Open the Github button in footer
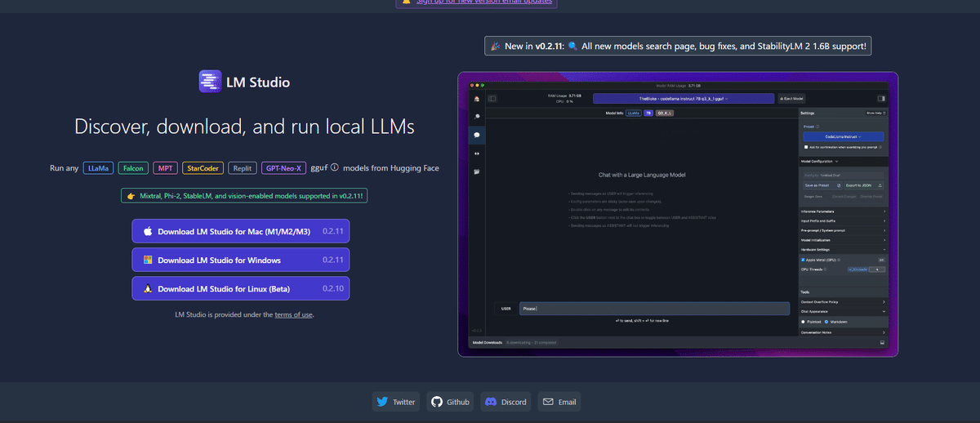 (451, 402)
